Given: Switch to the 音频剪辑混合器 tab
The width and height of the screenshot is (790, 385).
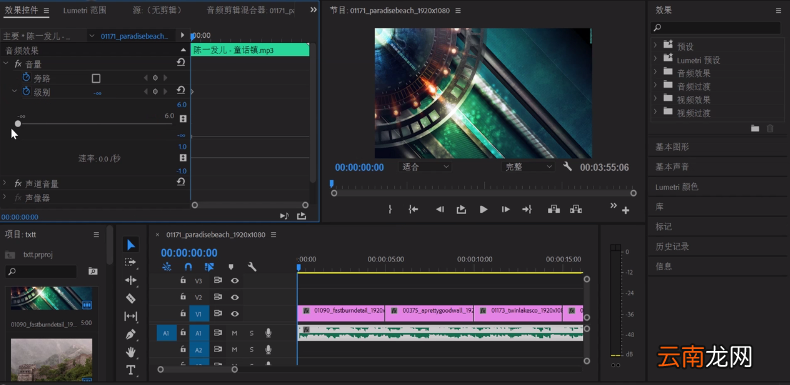Looking at the screenshot, I should [250, 11].
